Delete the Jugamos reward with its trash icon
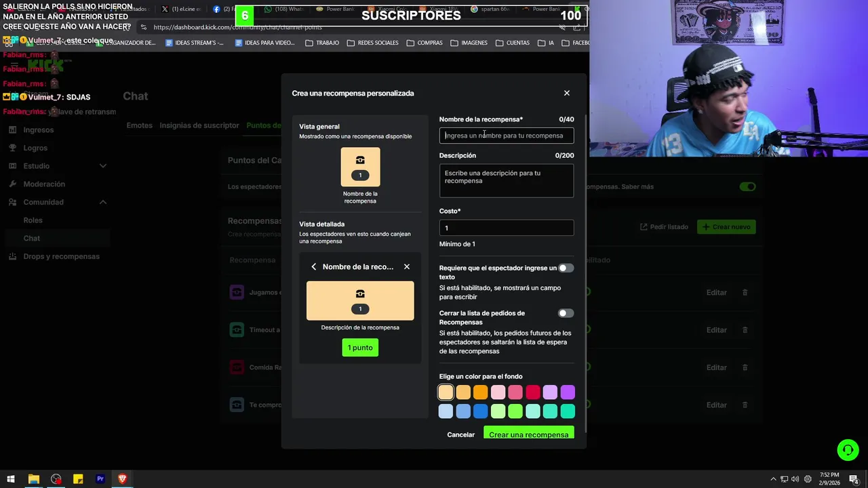Screen dimensions: 868x488 pos(745,292)
